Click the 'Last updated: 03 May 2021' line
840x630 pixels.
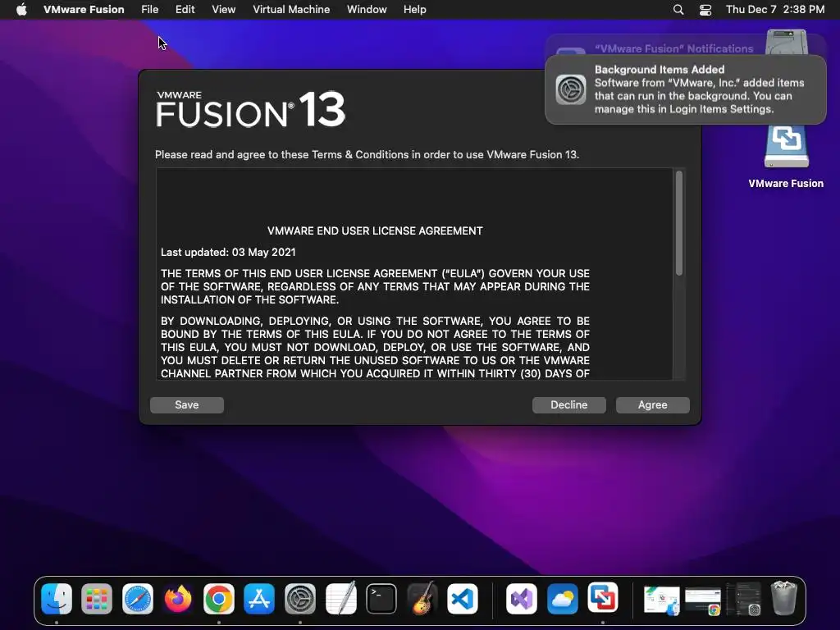(228, 253)
